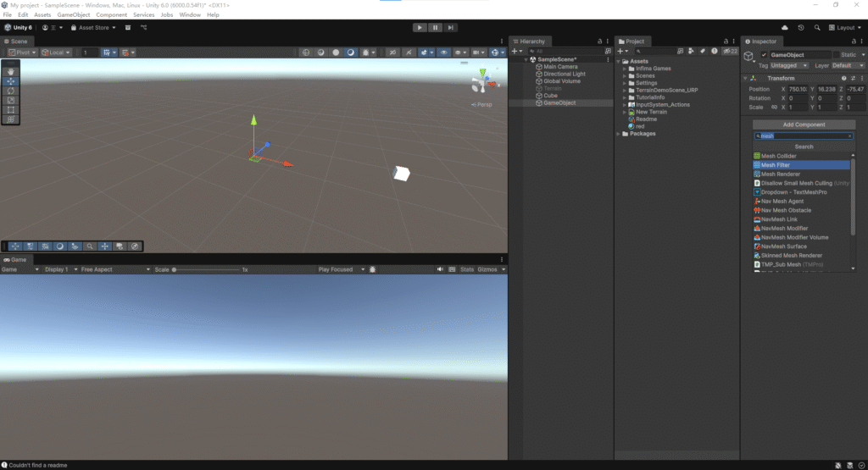Collapse the Transform component

[745, 79]
